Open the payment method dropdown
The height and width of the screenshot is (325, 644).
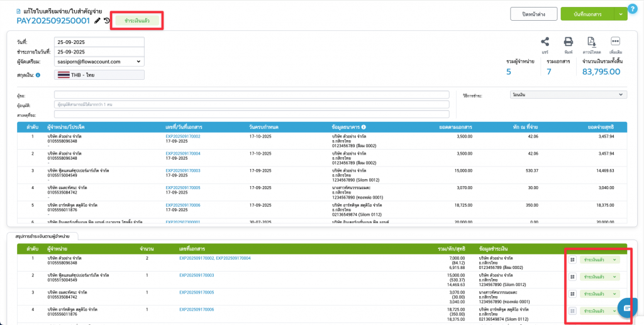pyautogui.click(x=568, y=94)
